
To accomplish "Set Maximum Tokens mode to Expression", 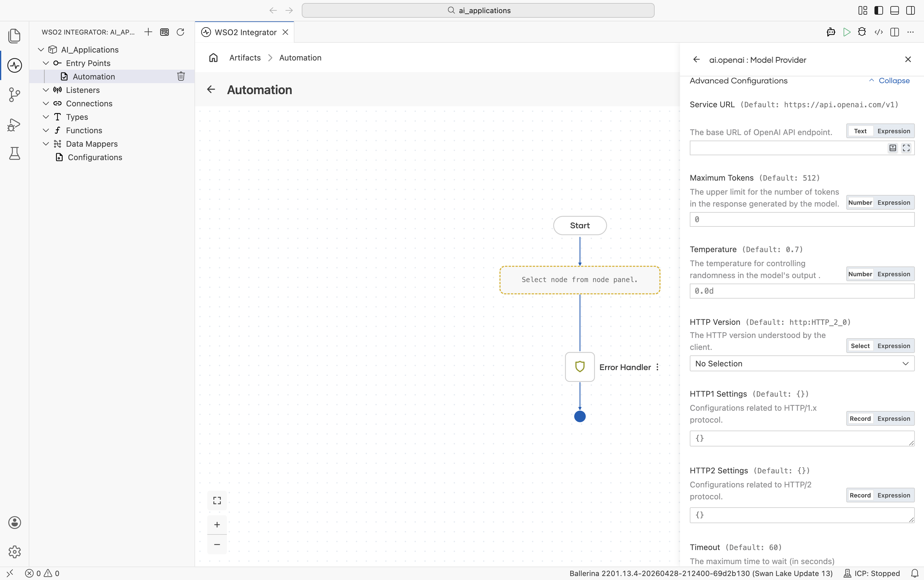I will coord(894,203).
